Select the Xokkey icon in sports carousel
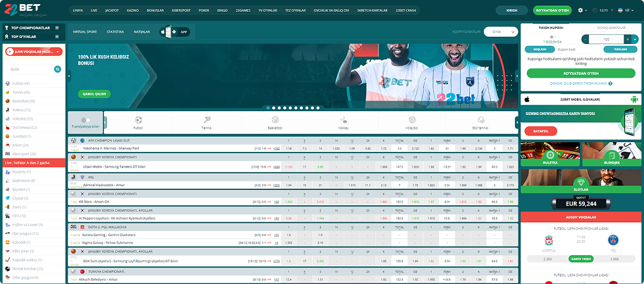The width and height of the screenshot is (644, 284). tap(343, 120)
